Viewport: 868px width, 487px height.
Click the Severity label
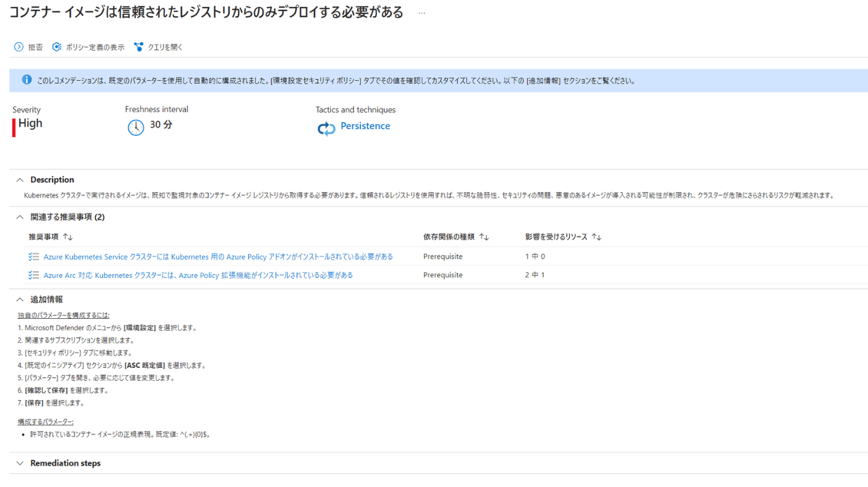(27, 110)
